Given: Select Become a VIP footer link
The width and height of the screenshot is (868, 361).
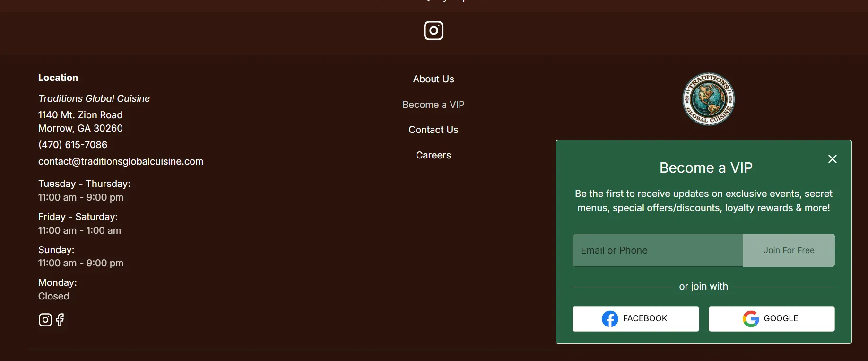Looking at the screenshot, I should point(433,105).
